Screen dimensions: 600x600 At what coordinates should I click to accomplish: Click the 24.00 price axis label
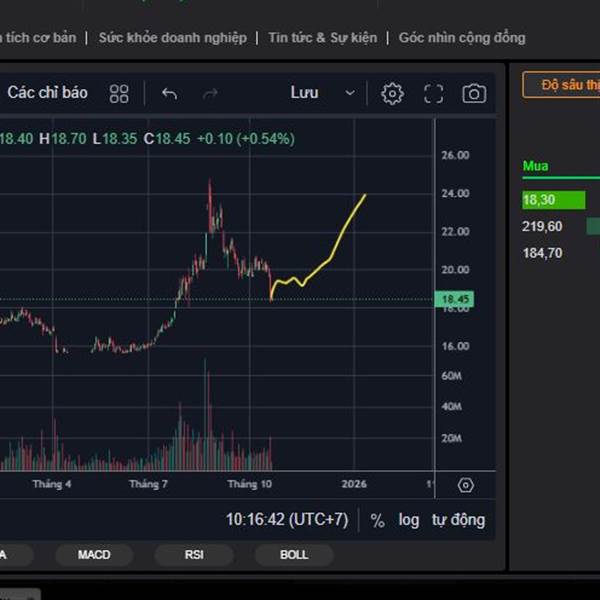click(455, 194)
